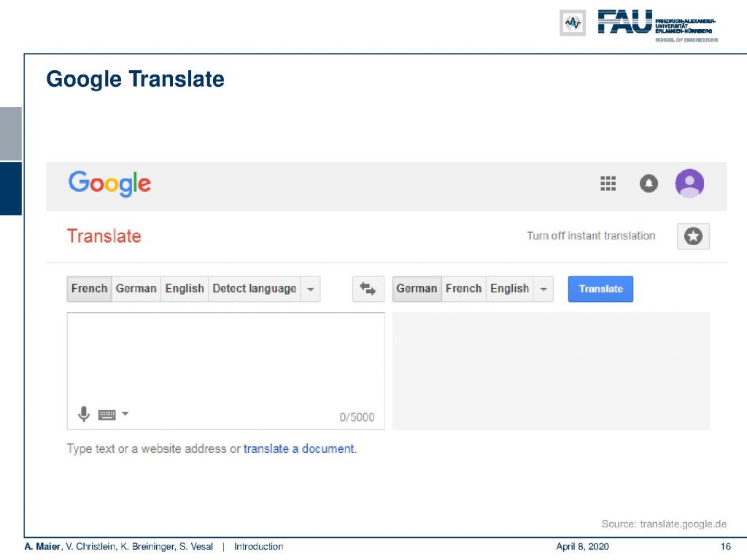Open the Google apps grid icon
This screenshot has width=747, height=560.
[x=608, y=183]
